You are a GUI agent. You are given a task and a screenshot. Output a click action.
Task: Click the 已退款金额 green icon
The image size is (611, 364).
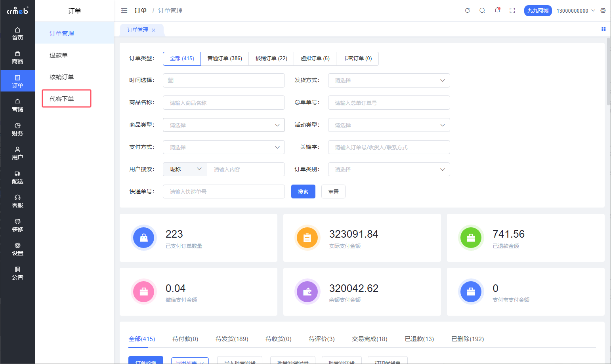coord(471,238)
